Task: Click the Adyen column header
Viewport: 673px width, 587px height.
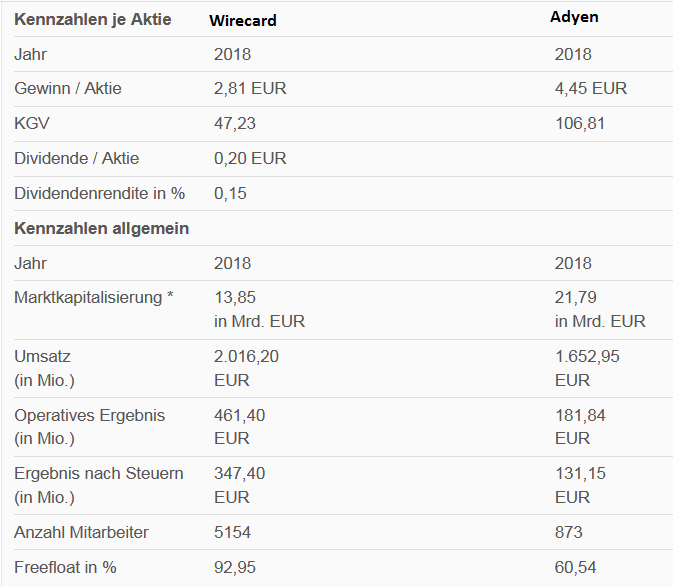Action: [x=574, y=18]
